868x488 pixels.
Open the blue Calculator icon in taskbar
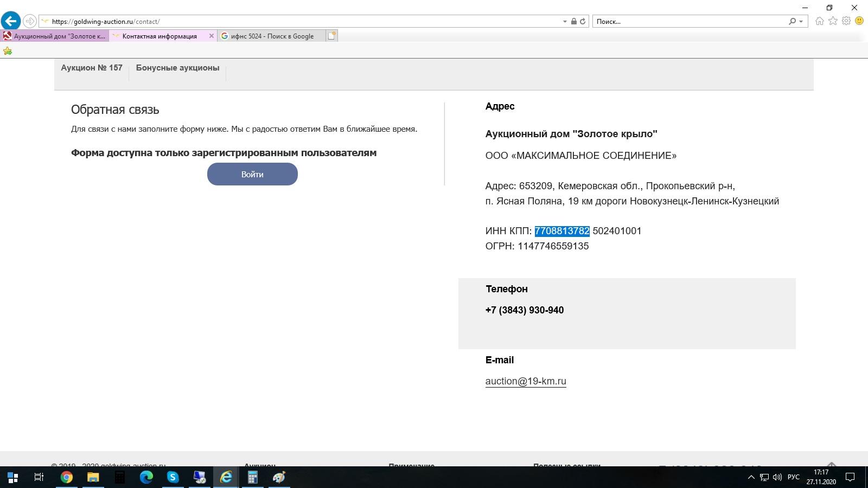coord(252,477)
